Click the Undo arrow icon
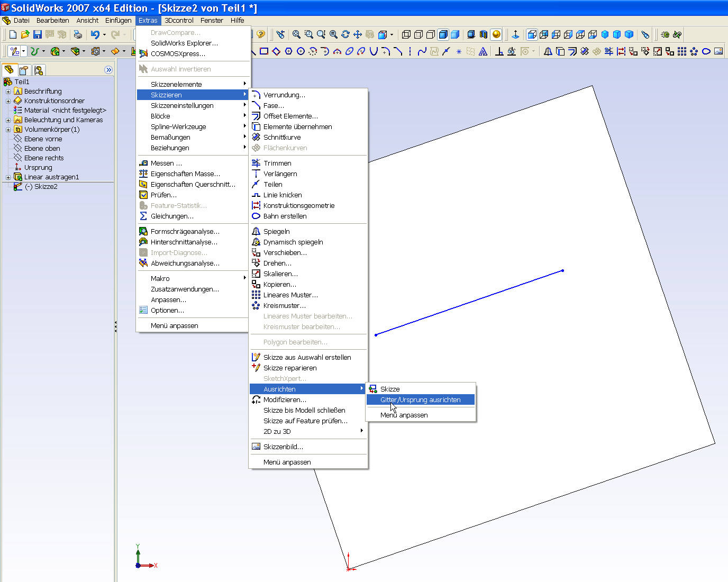Viewport: 728px width, 582px height. [95, 34]
